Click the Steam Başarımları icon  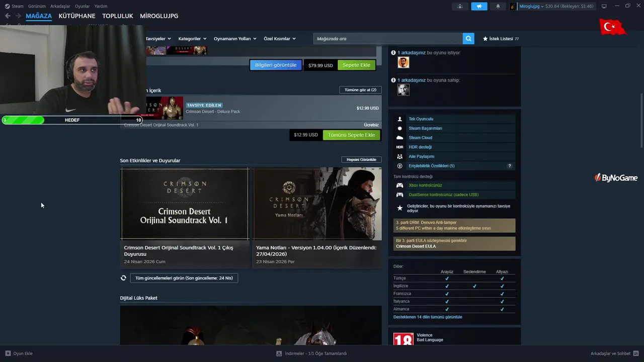tap(400, 128)
